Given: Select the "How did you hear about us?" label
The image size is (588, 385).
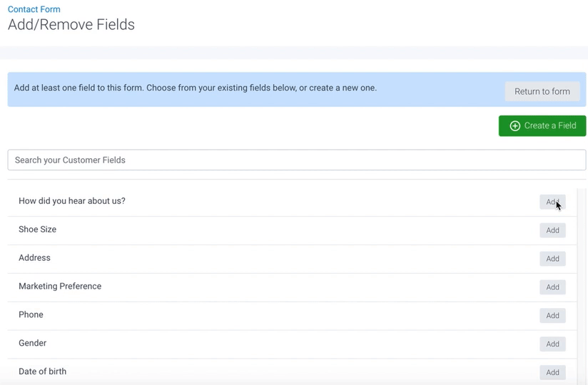Looking at the screenshot, I should coord(72,201).
